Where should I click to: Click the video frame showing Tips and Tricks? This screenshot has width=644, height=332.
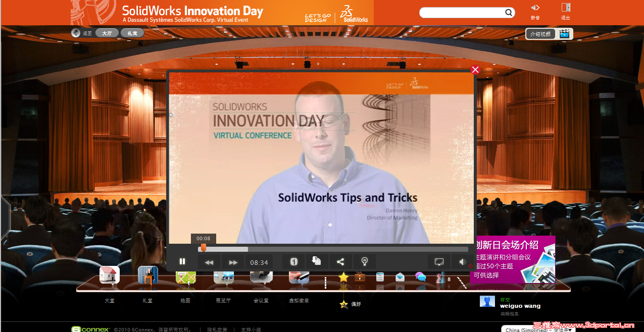click(321, 158)
